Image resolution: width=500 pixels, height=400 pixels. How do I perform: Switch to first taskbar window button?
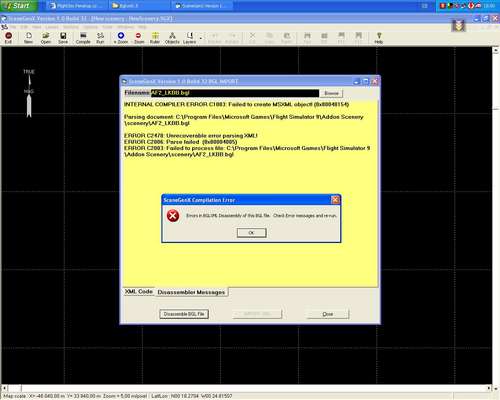click(77, 6)
